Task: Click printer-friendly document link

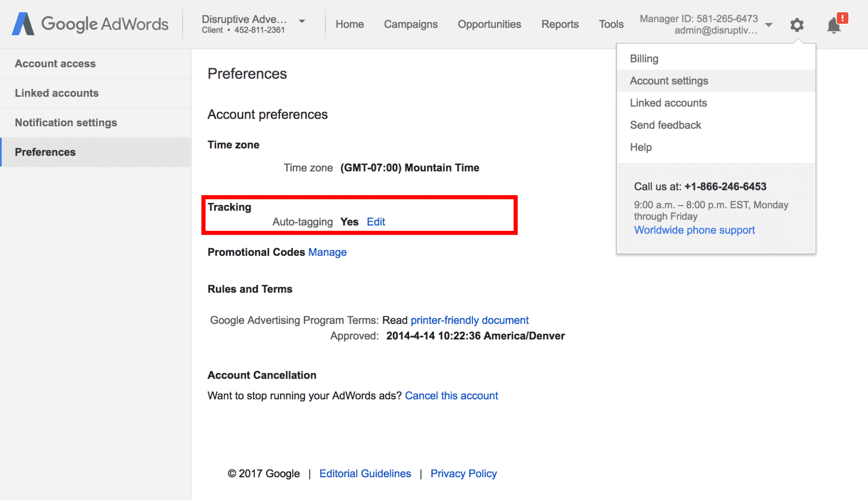Action: point(470,320)
